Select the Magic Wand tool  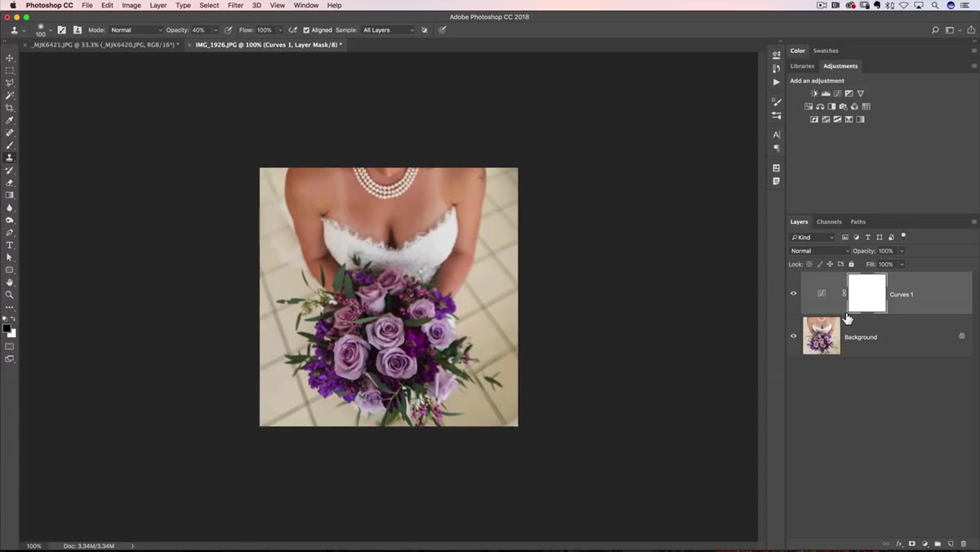tap(10, 96)
